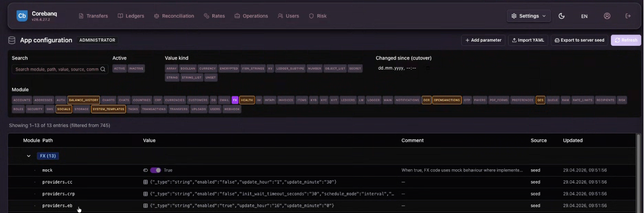This screenshot has height=213, width=644.
Task: Click boolean type icon in mock row
Action: click(145, 170)
